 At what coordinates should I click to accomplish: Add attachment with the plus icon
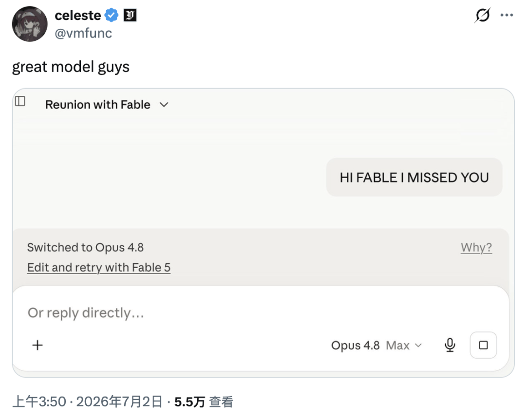[x=38, y=345]
